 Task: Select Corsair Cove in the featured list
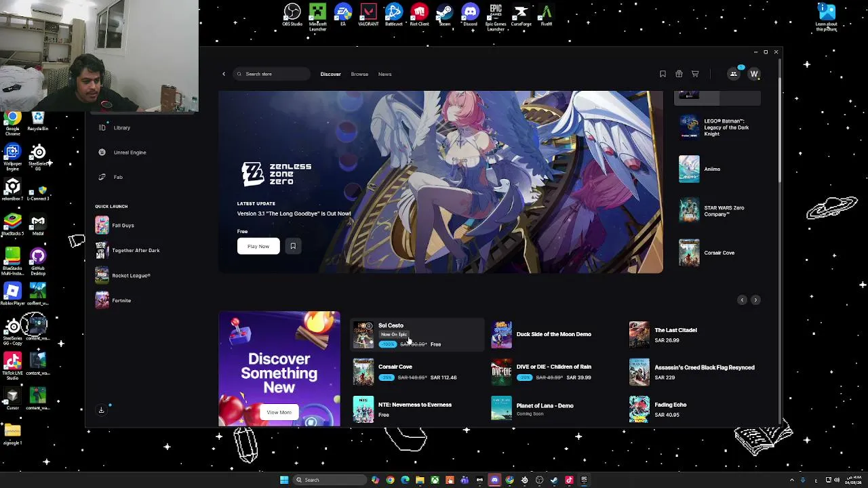717,253
